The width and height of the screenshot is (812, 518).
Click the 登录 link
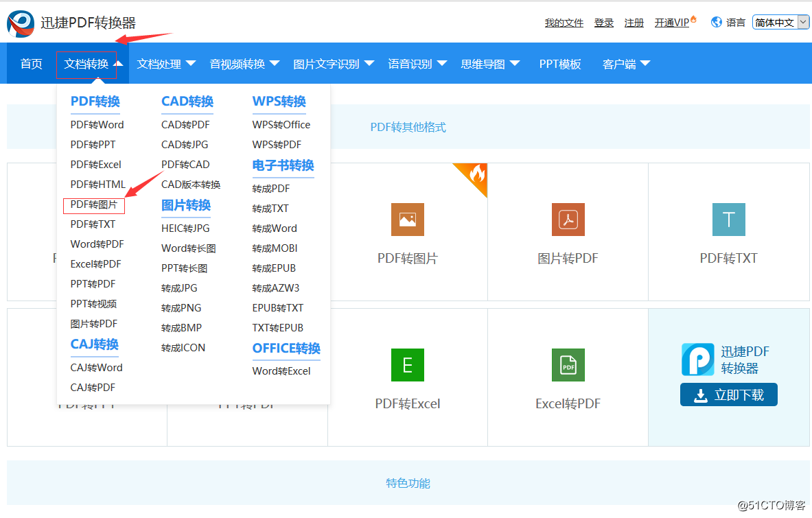tap(604, 23)
